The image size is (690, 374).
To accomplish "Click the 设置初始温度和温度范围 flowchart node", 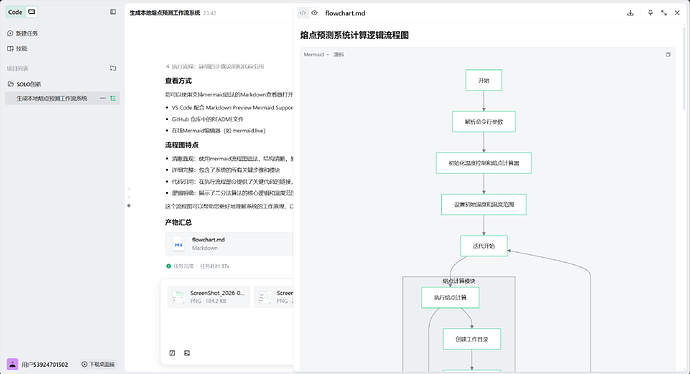I will pyautogui.click(x=484, y=205).
